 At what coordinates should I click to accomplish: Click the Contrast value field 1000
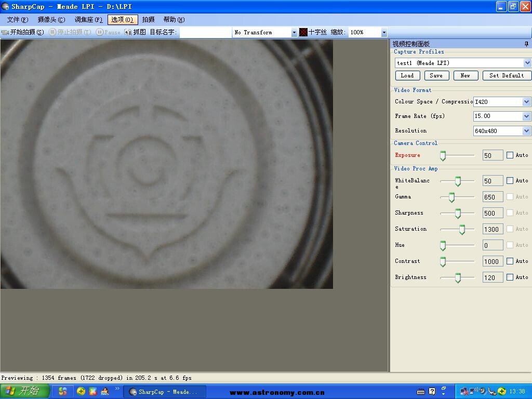(x=493, y=262)
